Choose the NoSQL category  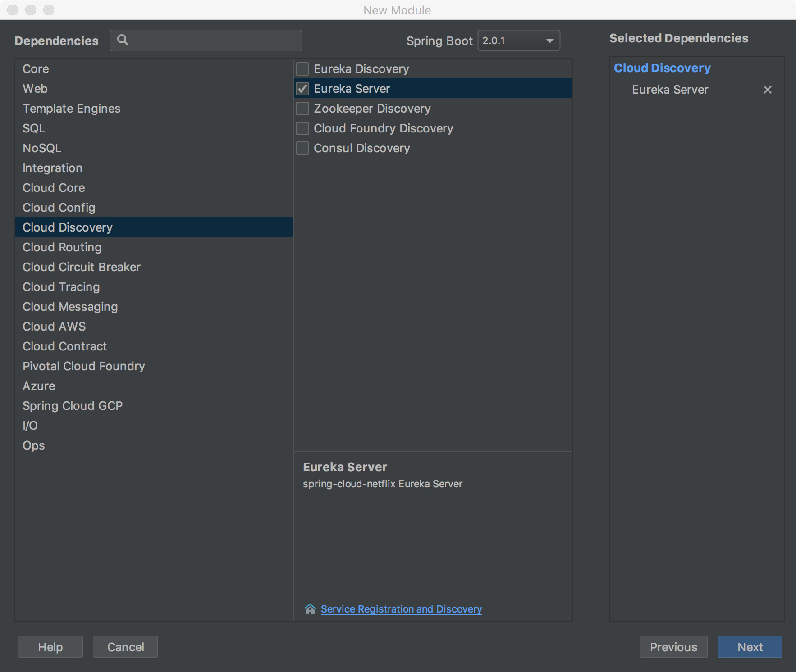coord(154,148)
